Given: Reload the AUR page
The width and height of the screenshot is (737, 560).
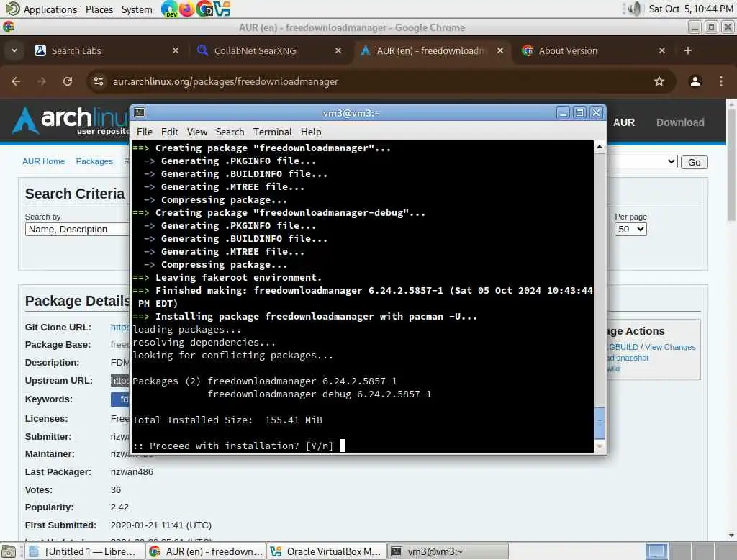Looking at the screenshot, I should 68,81.
